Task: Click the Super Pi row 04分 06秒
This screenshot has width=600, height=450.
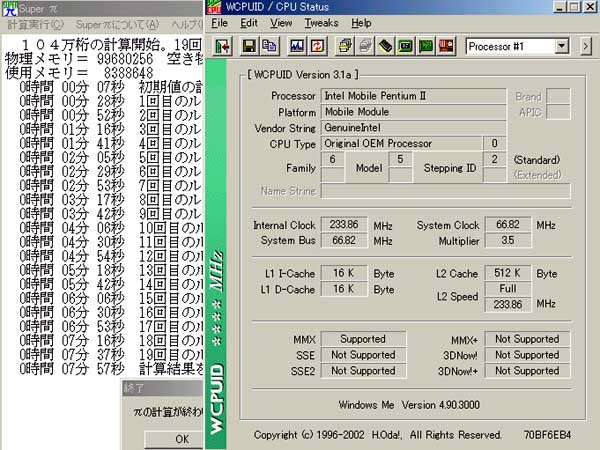Action: coord(111,228)
